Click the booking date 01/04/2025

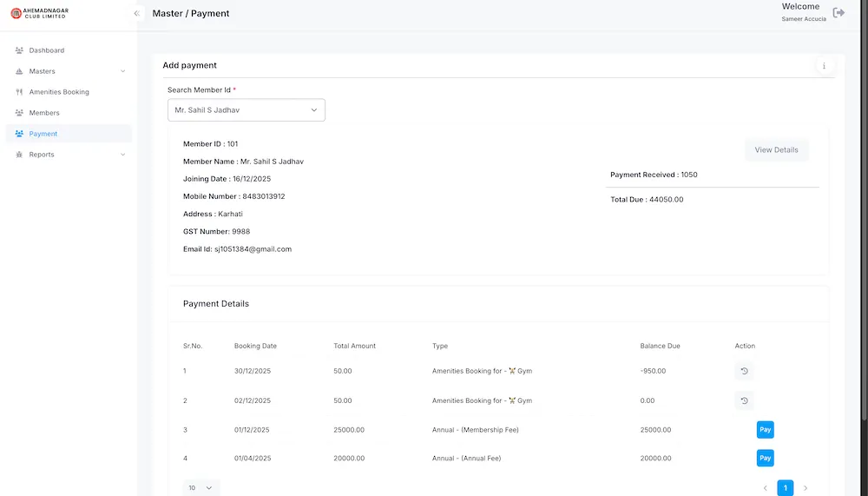[253, 459]
